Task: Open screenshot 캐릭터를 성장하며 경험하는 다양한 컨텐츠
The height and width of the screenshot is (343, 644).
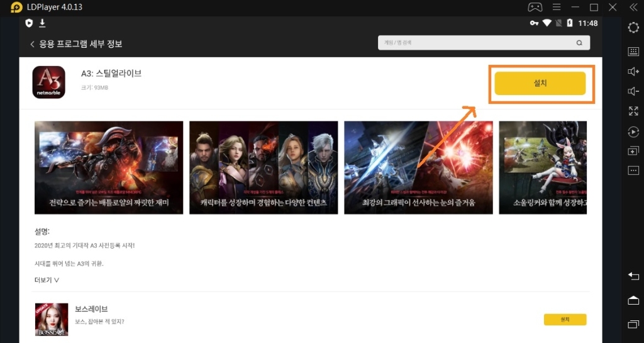Action: [x=264, y=167]
